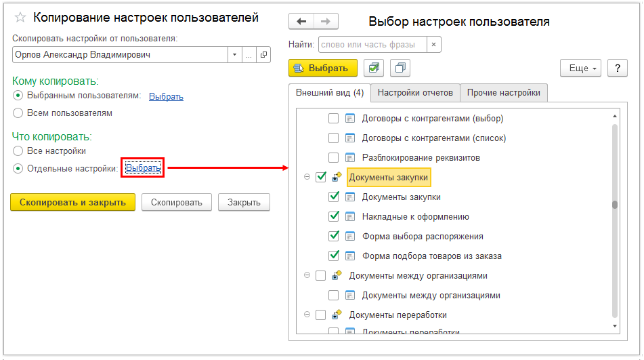Switch to the Прочие настройки tab
This screenshot has height=360, width=644.
[503, 93]
